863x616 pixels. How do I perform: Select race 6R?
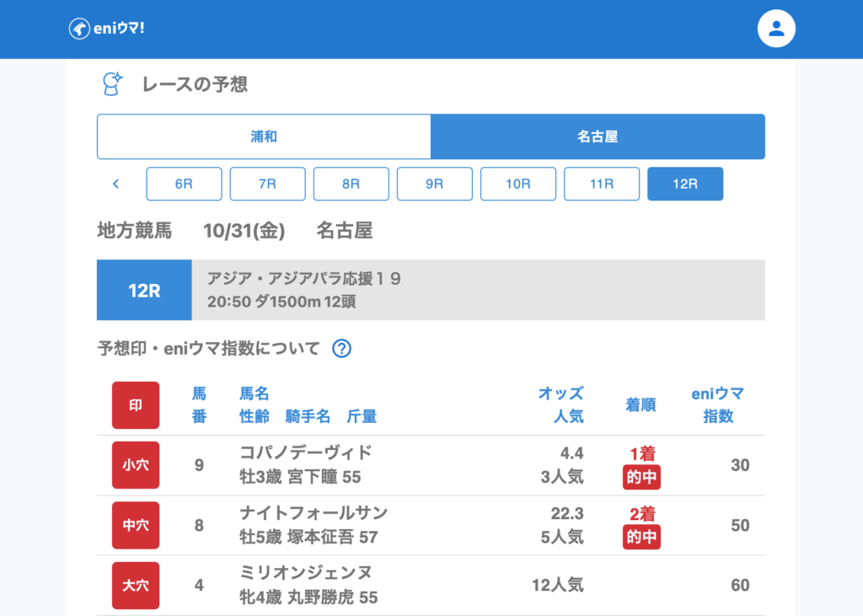(x=184, y=184)
